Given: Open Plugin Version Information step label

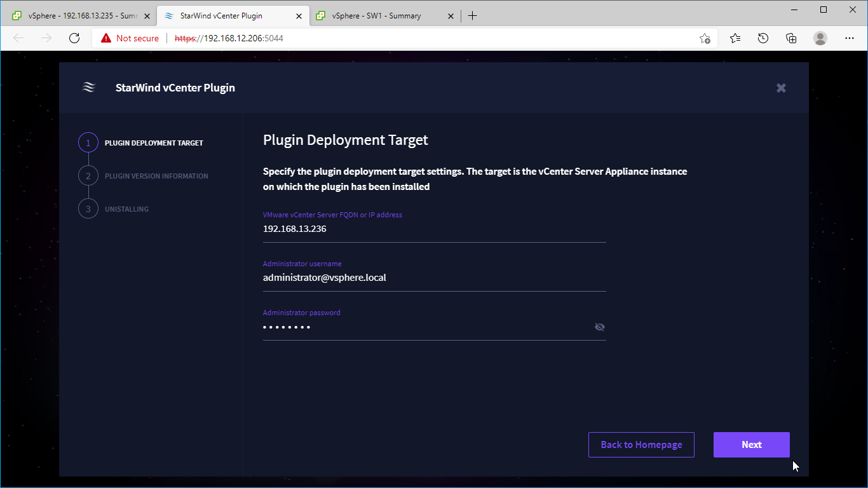Looking at the screenshot, I should [156, 176].
